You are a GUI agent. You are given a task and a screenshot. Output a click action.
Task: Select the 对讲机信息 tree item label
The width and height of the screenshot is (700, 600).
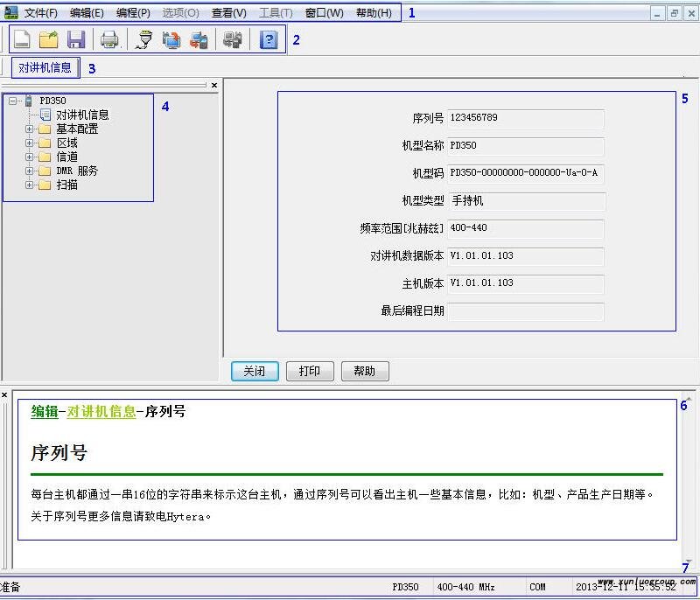coord(82,115)
